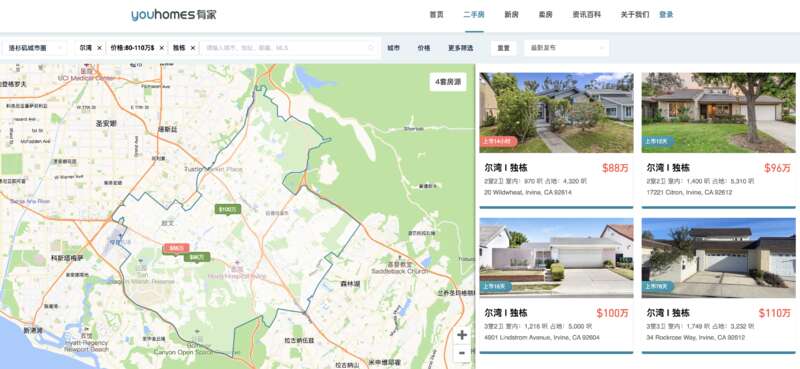Expand the 价格 filter
This screenshot has width=800, height=369.
424,48
